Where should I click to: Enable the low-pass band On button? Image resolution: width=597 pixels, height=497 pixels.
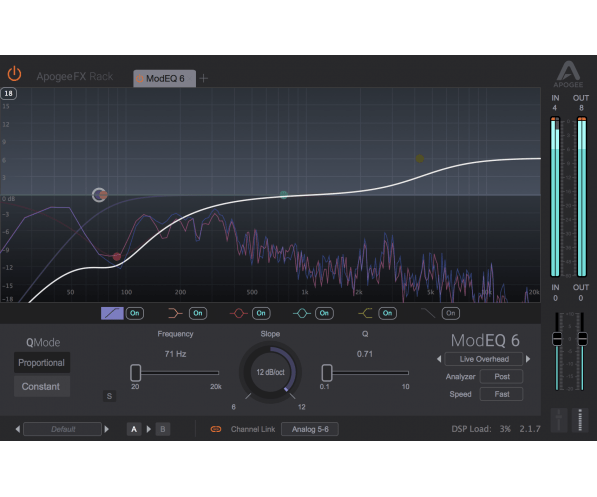point(451,313)
